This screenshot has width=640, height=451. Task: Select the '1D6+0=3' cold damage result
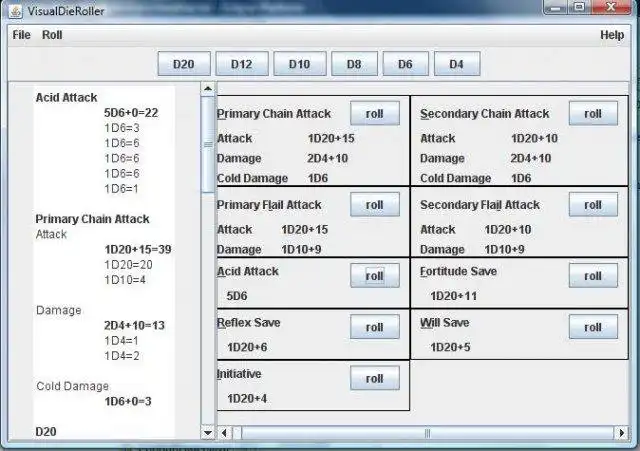point(128,401)
